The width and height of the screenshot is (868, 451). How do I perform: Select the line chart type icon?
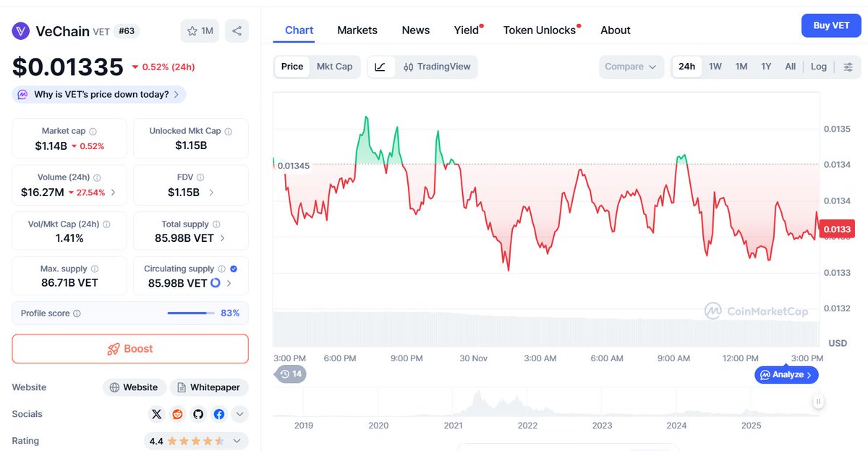(x=380, y=67)
